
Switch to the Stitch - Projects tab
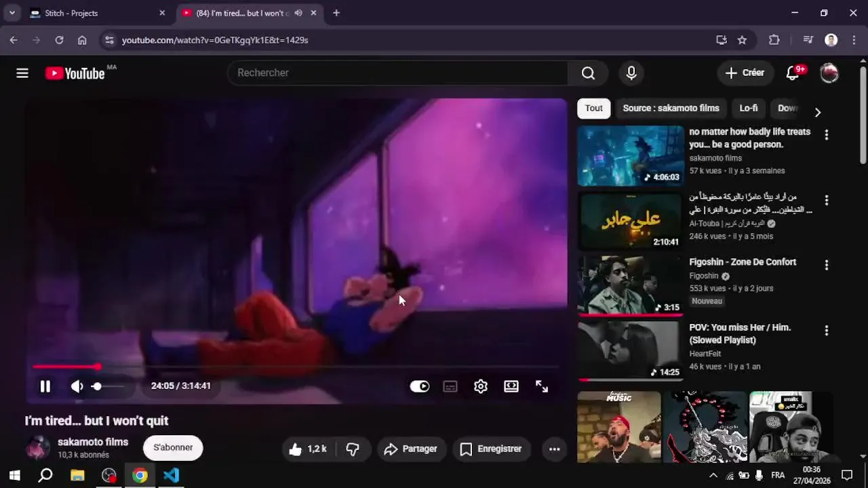pos(98,13)
